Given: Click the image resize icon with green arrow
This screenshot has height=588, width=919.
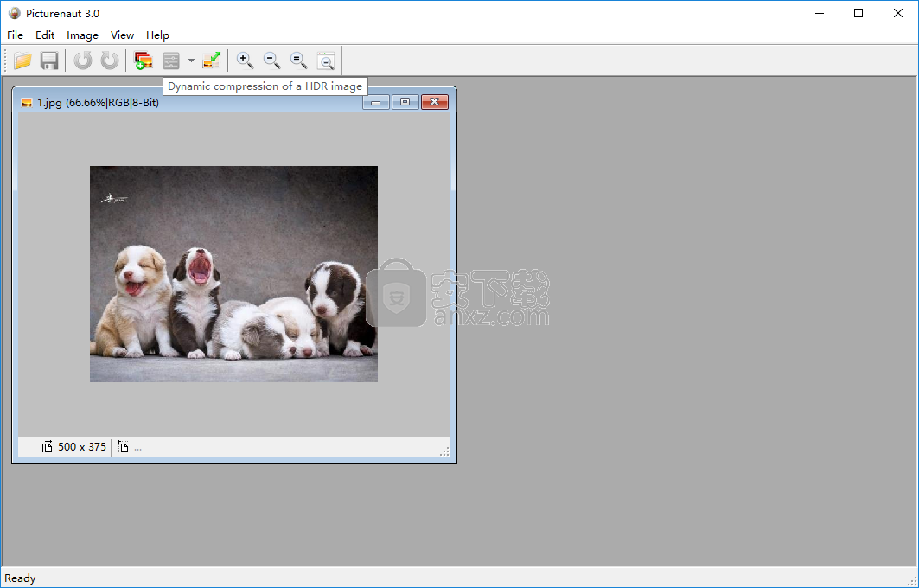Looking at the screenshot, I should (x=212, y=61).
